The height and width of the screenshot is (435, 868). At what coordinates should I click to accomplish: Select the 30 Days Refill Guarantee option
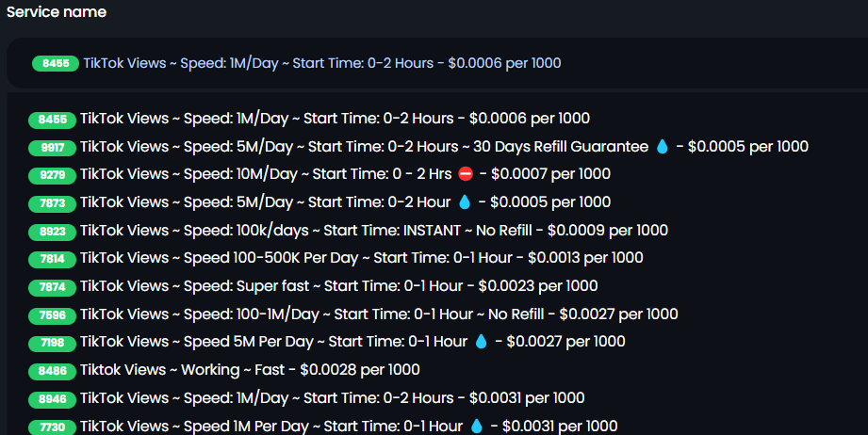click(418, 147)
